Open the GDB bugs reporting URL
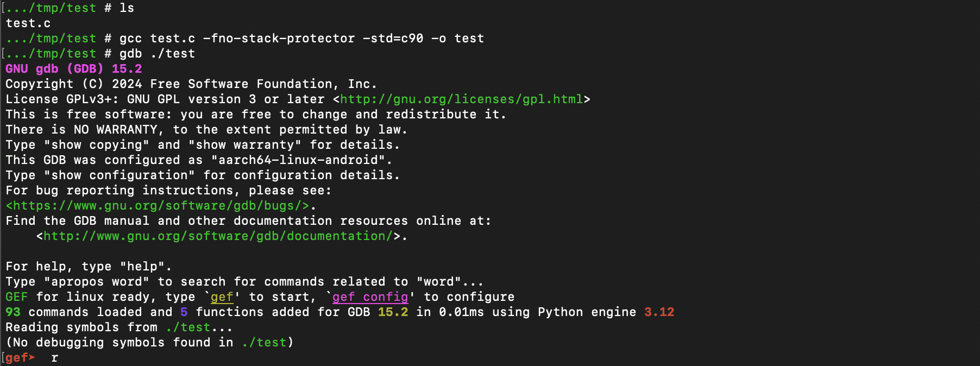Screen dimensions: 980x366 158,206
